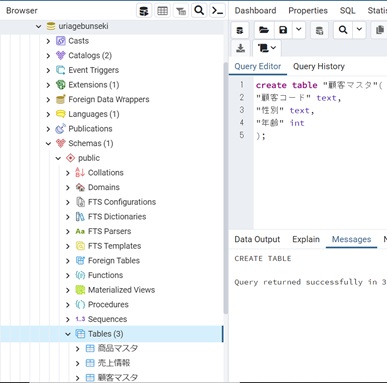The image size is (387, 383).
Task: Select the FTS Parsers tree item
Action: tap(109, 231)
